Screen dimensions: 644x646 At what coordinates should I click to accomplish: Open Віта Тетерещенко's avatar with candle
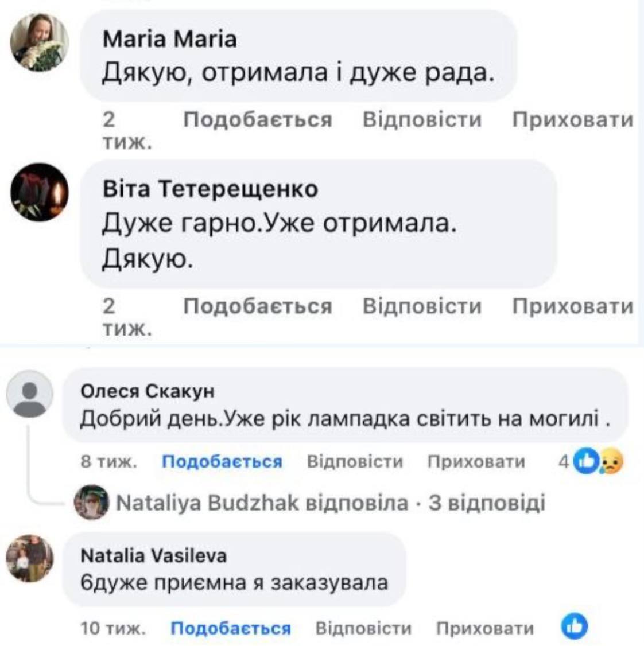(40, 192)
